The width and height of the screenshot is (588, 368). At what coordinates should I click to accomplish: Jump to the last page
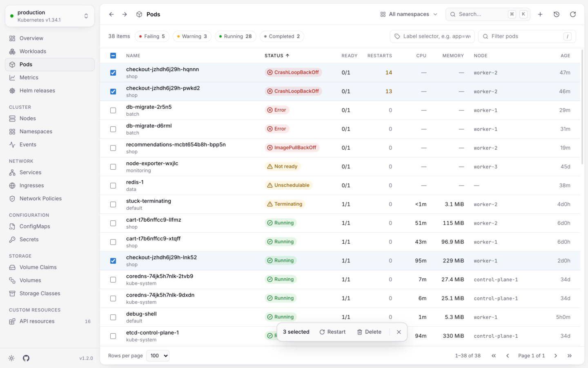[x=570, y=356]
